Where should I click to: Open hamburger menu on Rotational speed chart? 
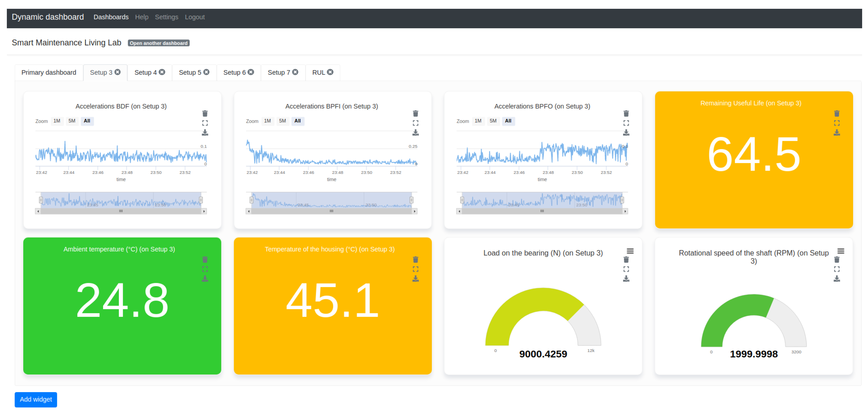coord(841,251)
